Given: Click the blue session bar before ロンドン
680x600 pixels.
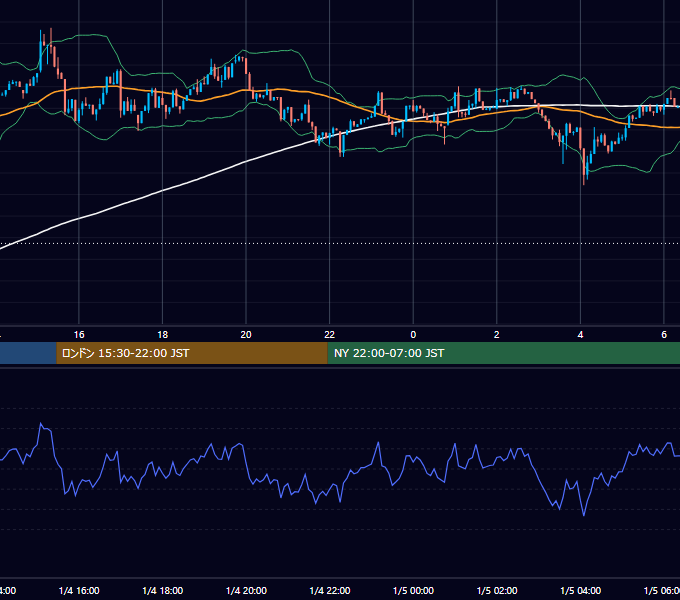Looking at the screenshot, I should tap(28, 353).
